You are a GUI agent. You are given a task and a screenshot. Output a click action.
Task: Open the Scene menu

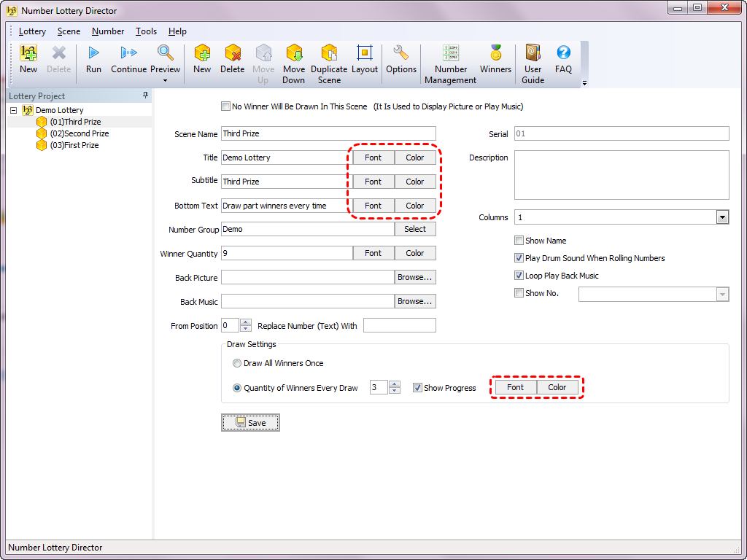(69, 31)
